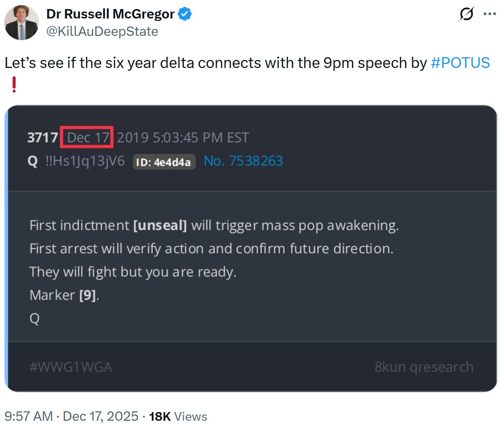Click the #WWG1WGA tag in the image footer
504x426 pixels.
pos(71,367)
